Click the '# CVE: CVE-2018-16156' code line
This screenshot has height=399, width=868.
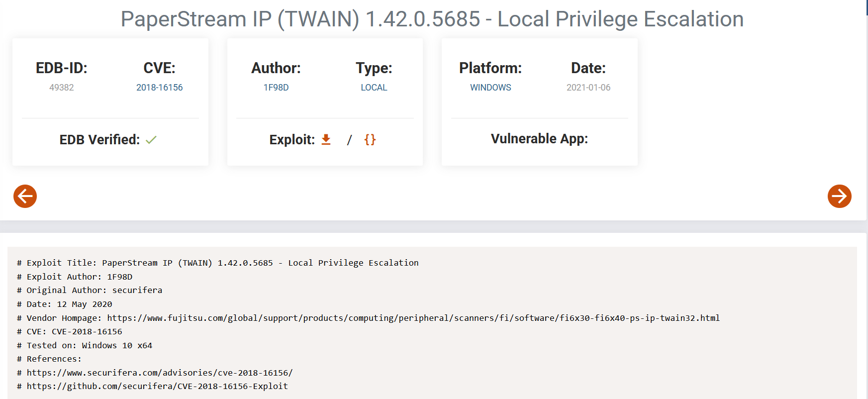tap(70, 331)
